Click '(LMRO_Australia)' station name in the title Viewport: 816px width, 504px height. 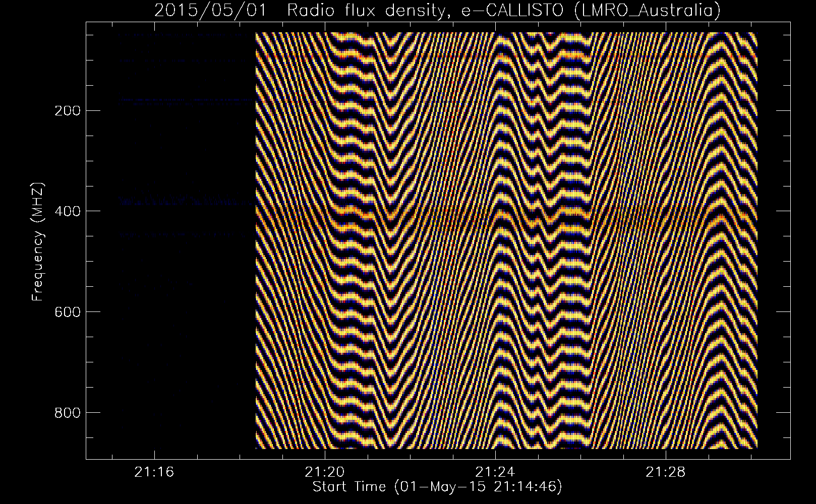647,11
